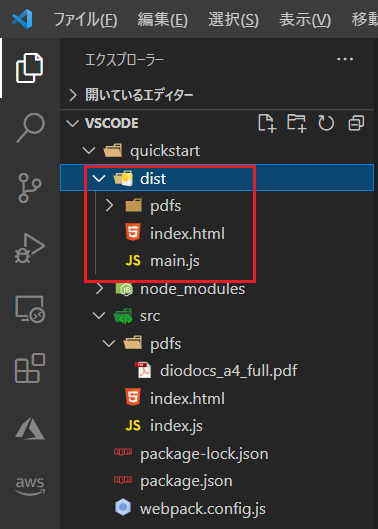Click HTML5 icon of dist index.html
The width and height of the screenshot is (378, 529).
[133, 232]
